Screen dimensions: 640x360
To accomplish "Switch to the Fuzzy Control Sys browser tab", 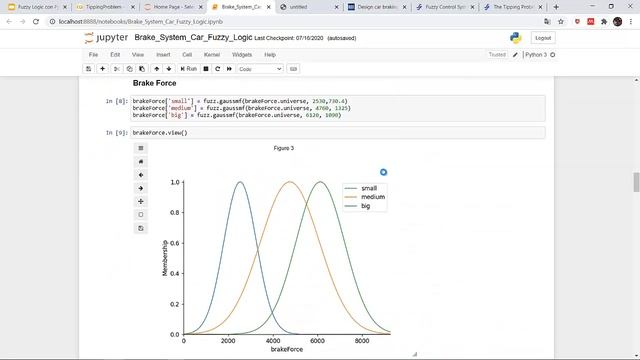I will click(x=445, y=7).
